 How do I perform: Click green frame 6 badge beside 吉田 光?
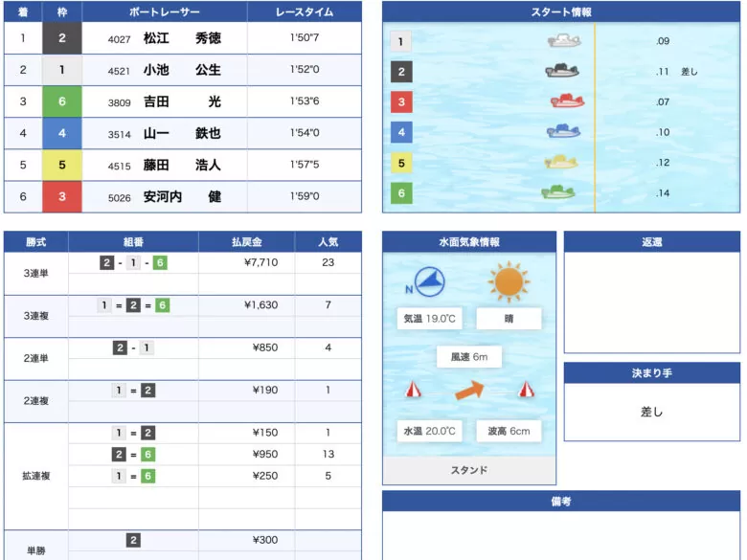pyautogui.click(x=62, y=101)
